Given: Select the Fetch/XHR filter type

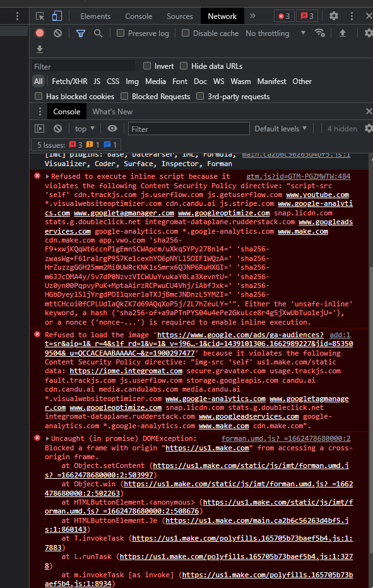Looking at the screenshot, I should (69, 81).
